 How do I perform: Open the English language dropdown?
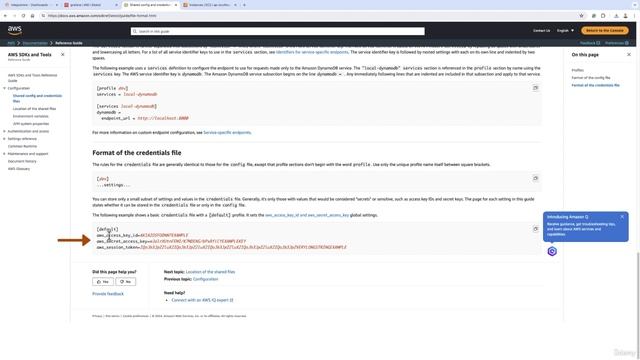565,31
